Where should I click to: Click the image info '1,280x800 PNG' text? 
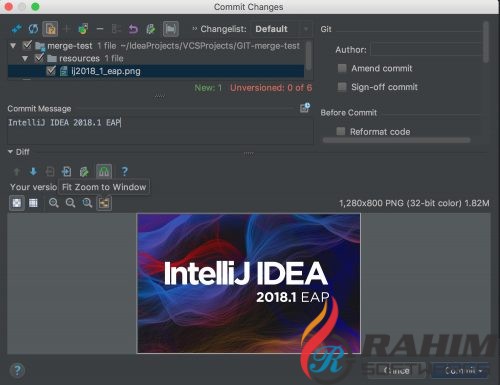pyautogui.click(x=414, y=203)
